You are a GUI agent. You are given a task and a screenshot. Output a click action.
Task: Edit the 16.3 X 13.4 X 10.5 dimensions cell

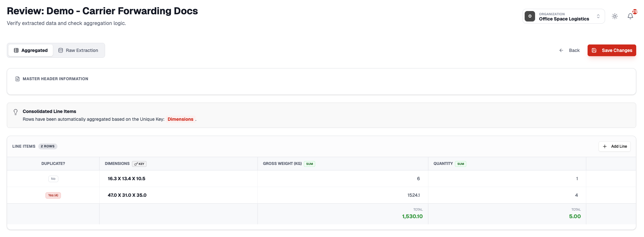point(126,179)
